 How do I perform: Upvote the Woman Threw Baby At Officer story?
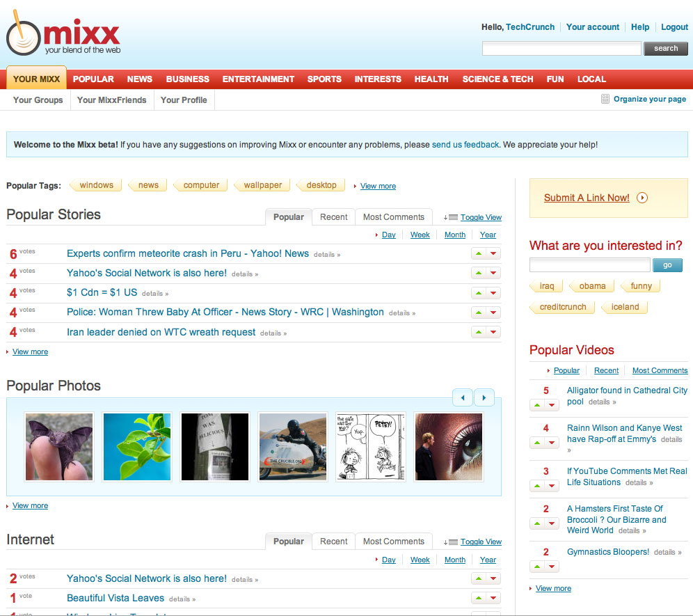479,313
